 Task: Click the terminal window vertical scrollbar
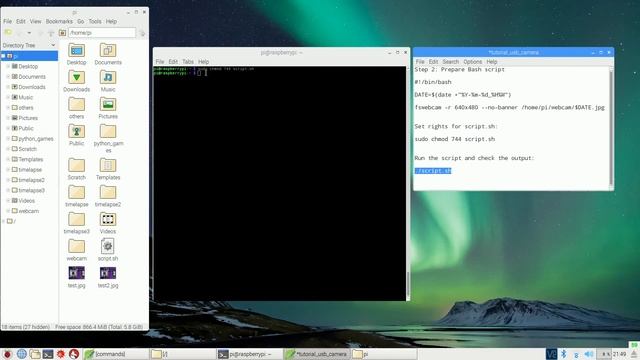click(408, 184)
